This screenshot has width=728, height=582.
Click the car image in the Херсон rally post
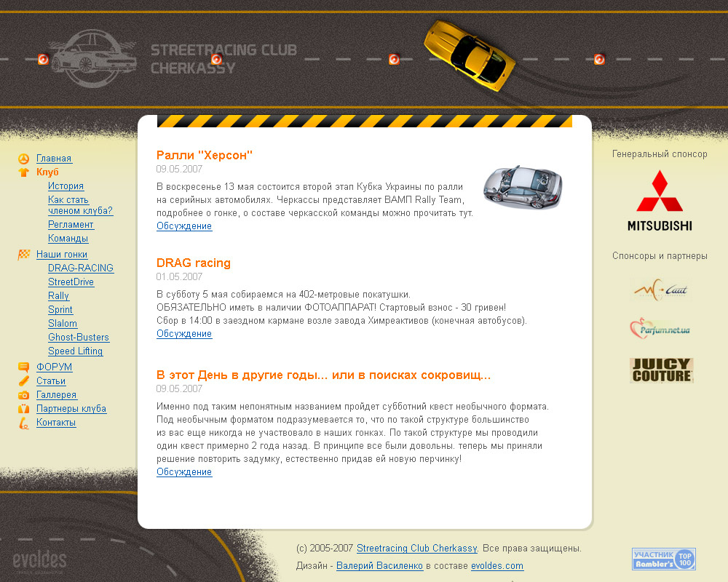[523, 188]
